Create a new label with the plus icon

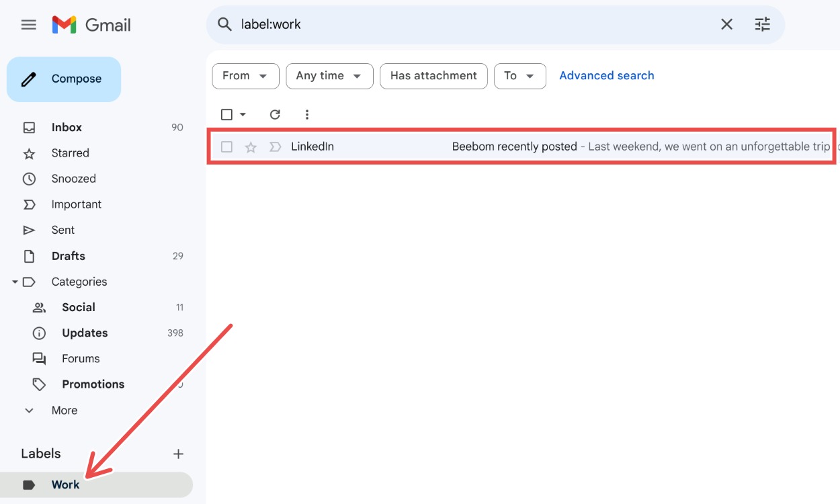pyautogui.click(x=178, y=454)
